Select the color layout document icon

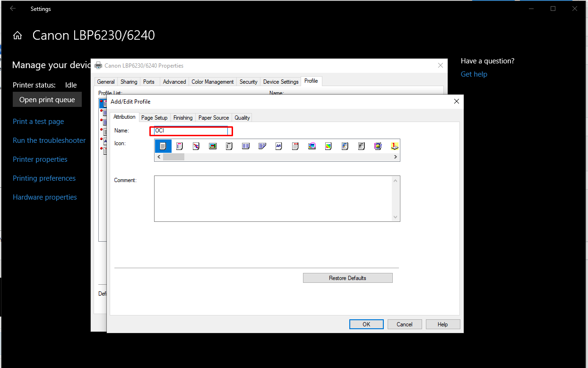(345, 146)
